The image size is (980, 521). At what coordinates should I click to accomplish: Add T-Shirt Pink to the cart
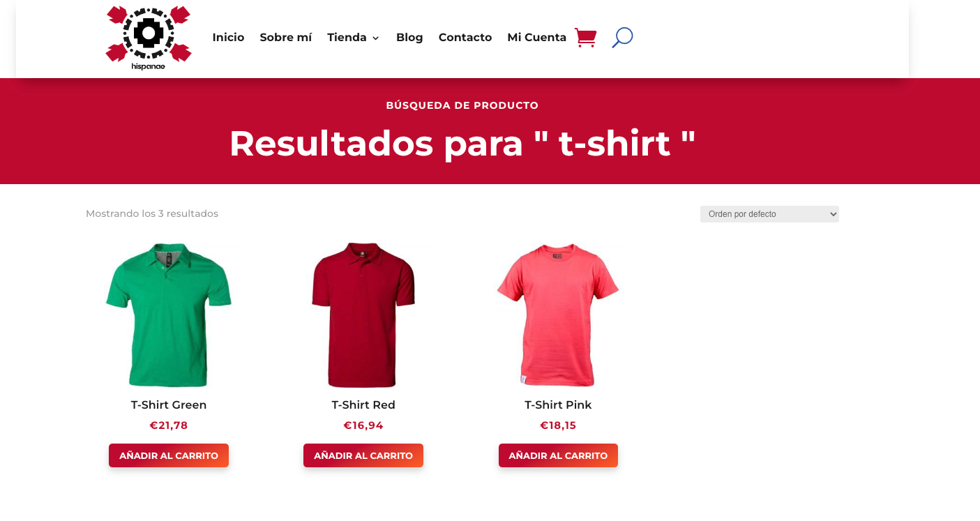(558, 455)
